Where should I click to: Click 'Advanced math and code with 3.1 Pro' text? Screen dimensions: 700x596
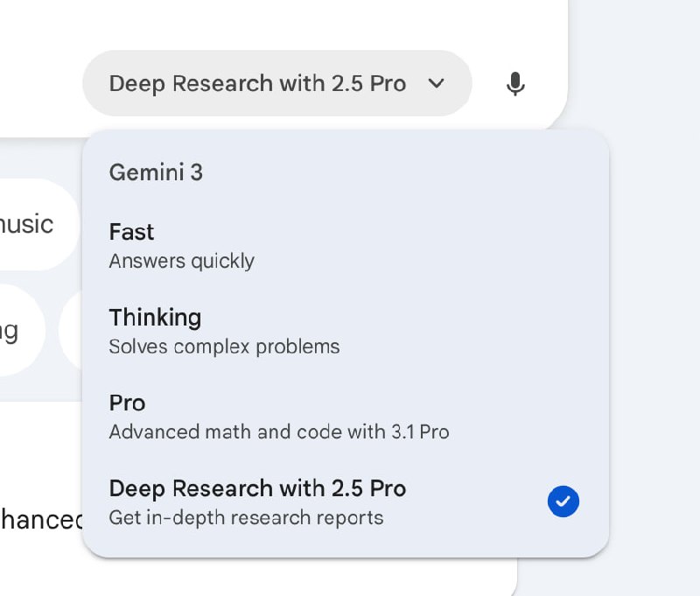coord(279,431)
